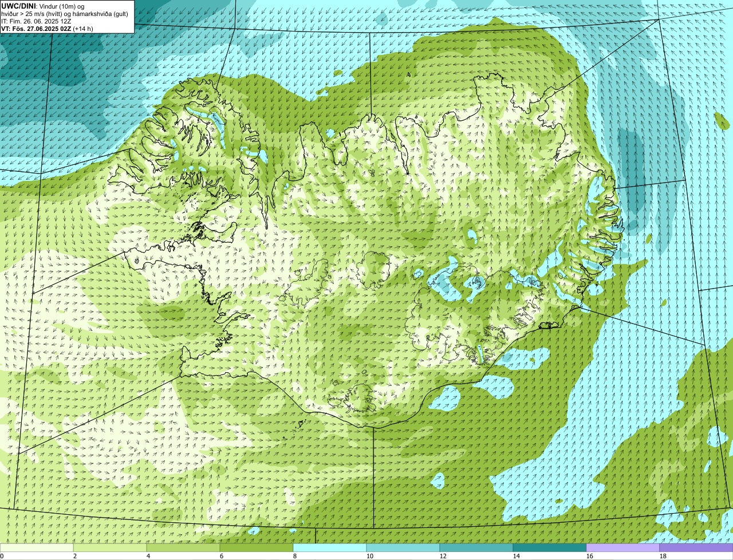Click the legend scale label '6'
This screenshot has width=733, height=560.
222,556
